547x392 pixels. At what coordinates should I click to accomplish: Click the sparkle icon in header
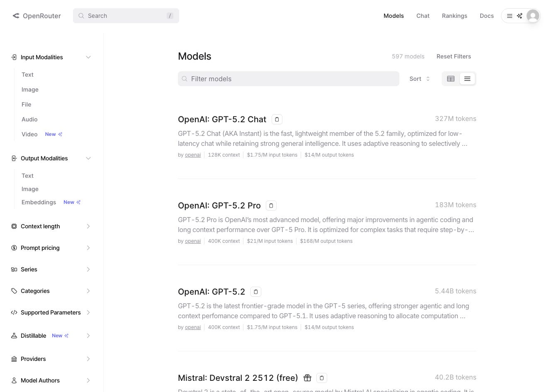[x=520, y=16]
